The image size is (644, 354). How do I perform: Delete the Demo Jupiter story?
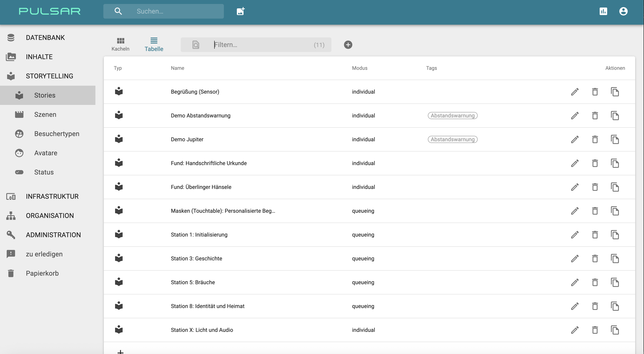[595, 139]
